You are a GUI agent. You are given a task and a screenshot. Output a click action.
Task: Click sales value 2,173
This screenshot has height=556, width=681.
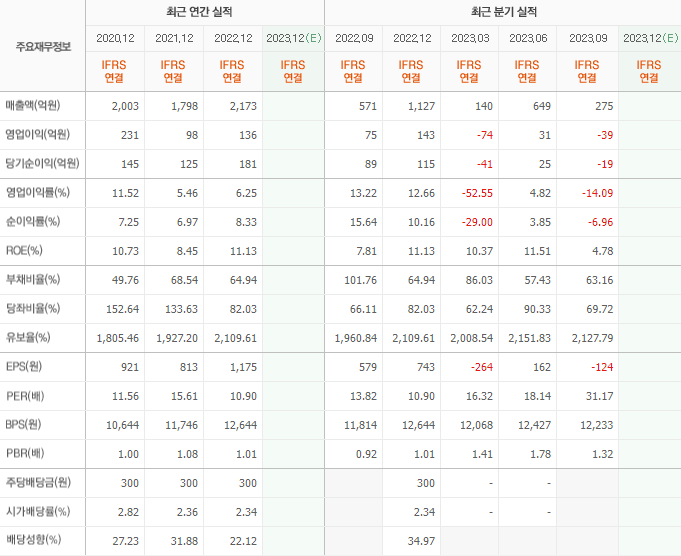(243, 106)
